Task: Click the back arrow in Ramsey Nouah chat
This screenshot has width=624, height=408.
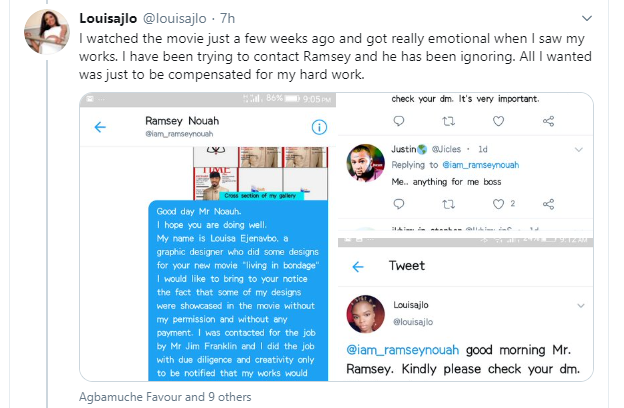Action: [100, 127]
